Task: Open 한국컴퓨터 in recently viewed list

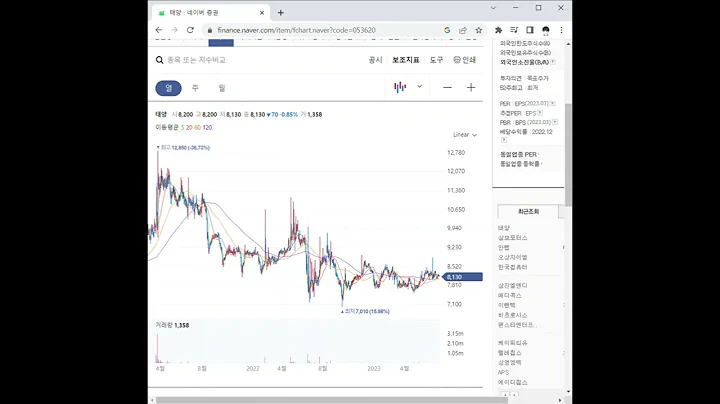Action: (512, 267)
